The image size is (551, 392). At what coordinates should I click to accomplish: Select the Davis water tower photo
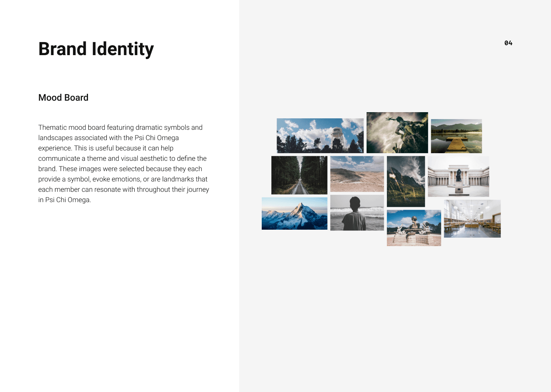click(x=320, y=136)
